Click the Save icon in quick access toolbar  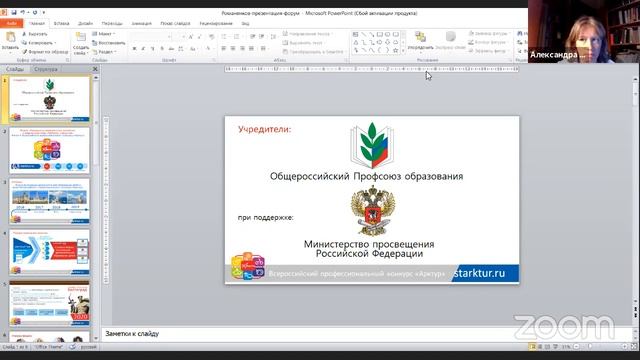click(x=13, y=13)
